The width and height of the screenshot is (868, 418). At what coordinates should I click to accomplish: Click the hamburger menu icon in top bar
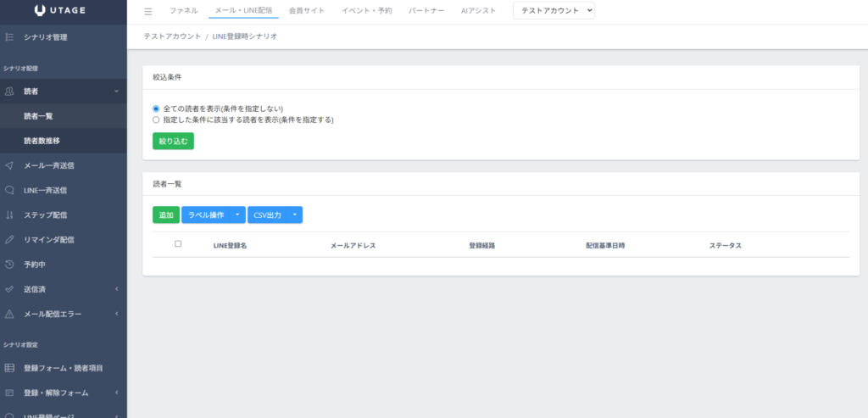click(148, 11)
